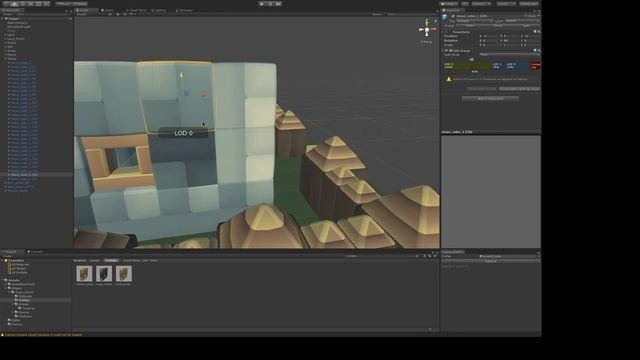Open the Layout dropdown
This screenshot has width=640, height=360.
529,4
